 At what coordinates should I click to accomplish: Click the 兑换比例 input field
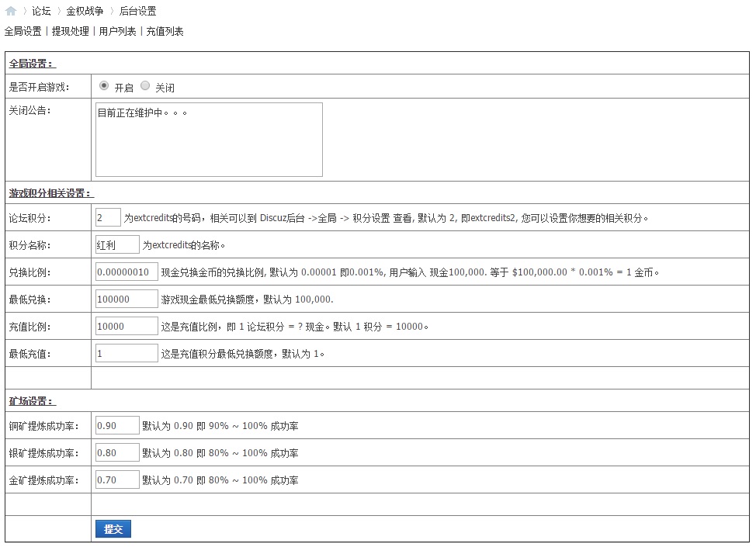click(127, 272)
